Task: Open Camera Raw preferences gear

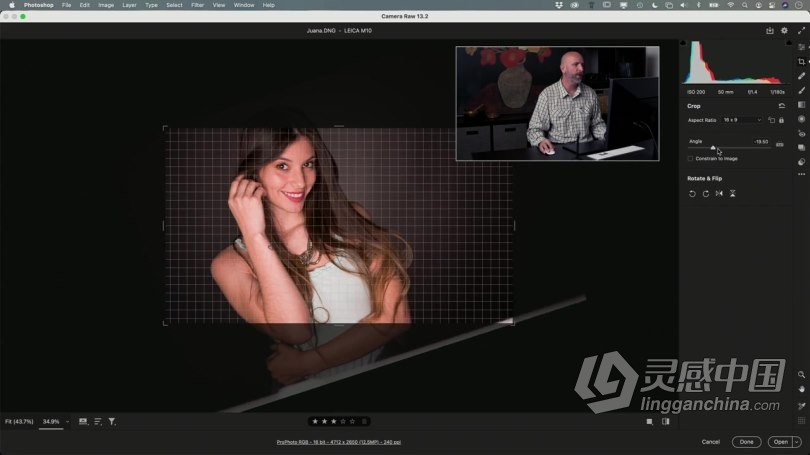Action: click(x=784, y=31)
